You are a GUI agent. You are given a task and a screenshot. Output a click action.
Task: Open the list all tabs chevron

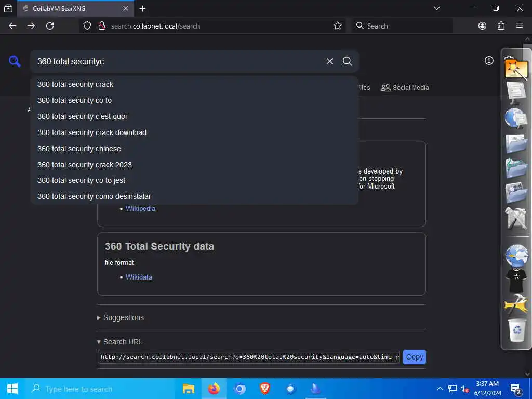tap(437, 8)
